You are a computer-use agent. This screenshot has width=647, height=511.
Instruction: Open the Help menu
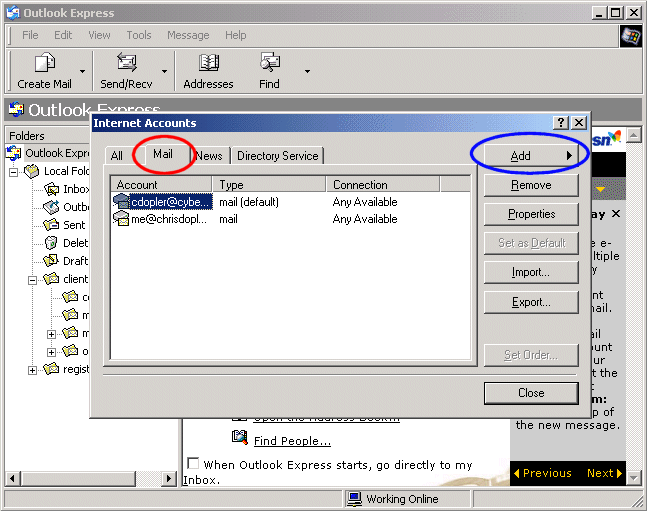point(236,35)
